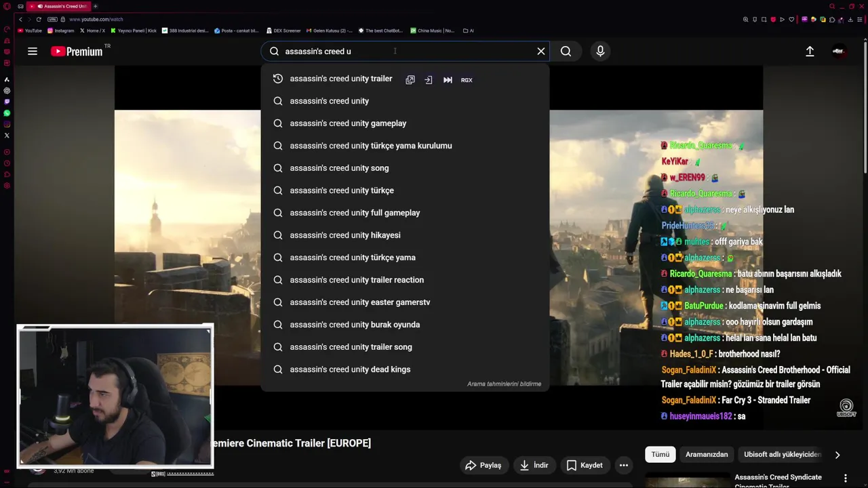This screenshot has height=488, width=868.
Task: Choose 'assassin's creed unity full gameplay'
Action: pyautogui.click(x=405, y=213)
